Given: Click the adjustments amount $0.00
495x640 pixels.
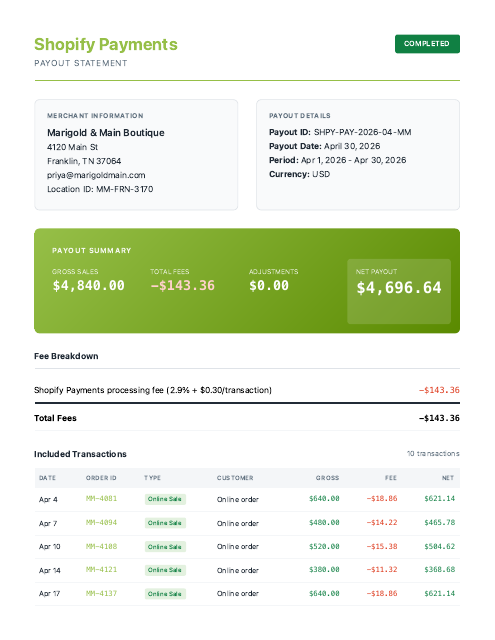Looking at the screenshot, I should [269, 285].
